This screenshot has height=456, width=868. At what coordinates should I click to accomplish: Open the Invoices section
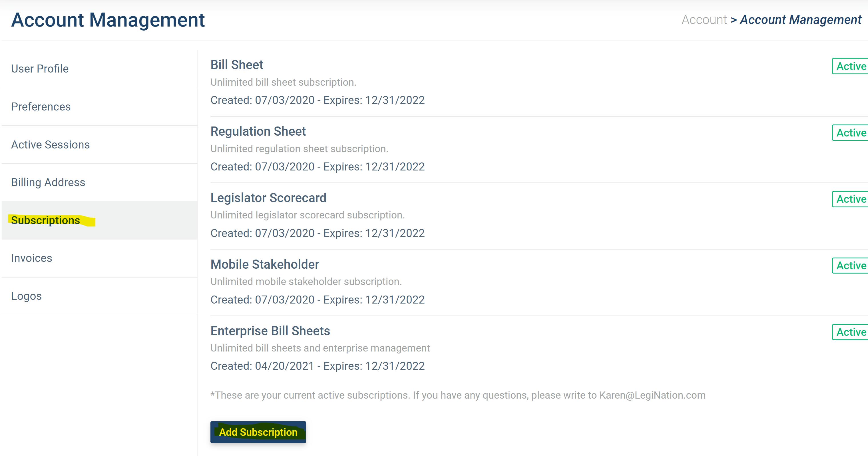(x=31, y=258)
